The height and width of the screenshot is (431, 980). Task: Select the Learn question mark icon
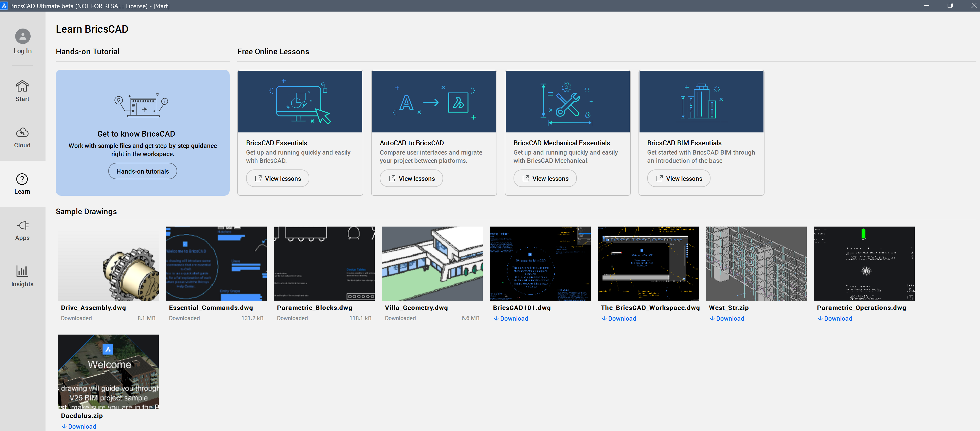pyautogui.click(x=22, y=179)
